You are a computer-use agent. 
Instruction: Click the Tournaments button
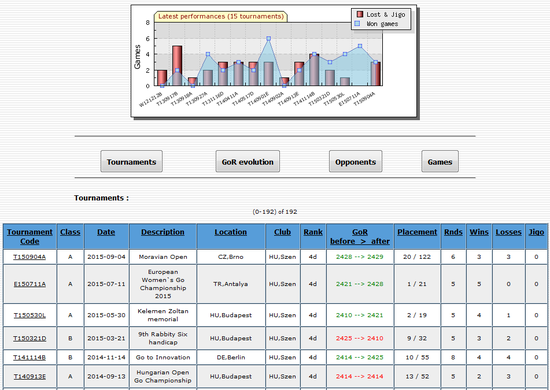(x=132, y=162)
